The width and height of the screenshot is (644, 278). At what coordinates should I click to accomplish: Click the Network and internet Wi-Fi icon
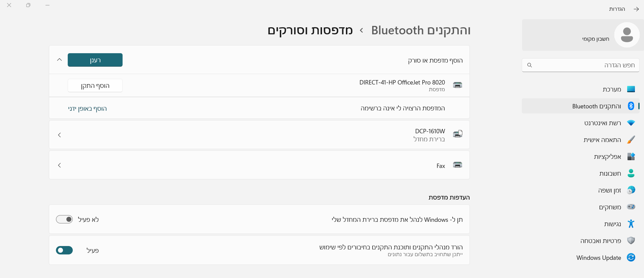(631, 123)
